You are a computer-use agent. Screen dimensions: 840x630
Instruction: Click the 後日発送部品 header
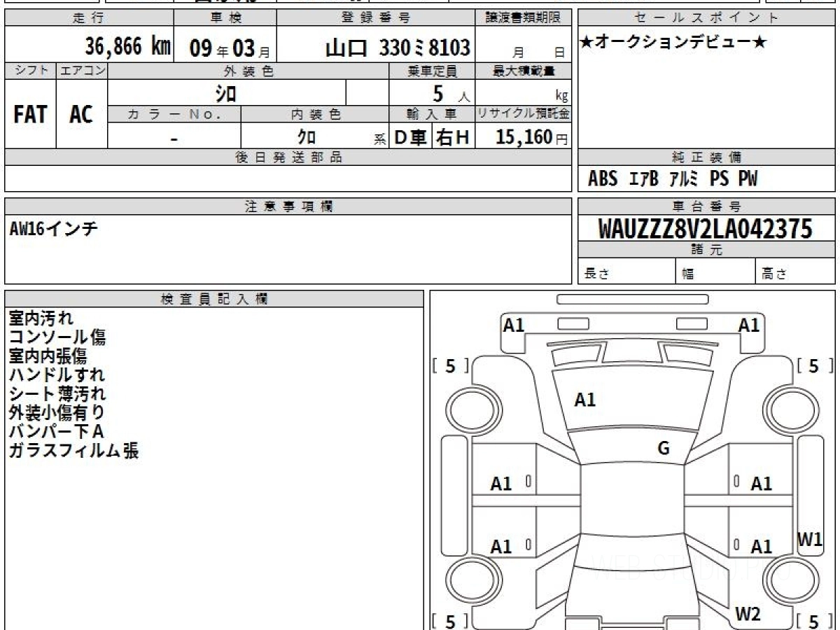pyautogui.click(x=288, y=157)
